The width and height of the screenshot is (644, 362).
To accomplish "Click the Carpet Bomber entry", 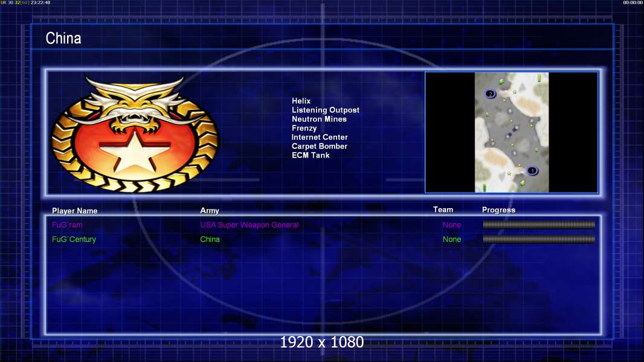I will (320, 146).
